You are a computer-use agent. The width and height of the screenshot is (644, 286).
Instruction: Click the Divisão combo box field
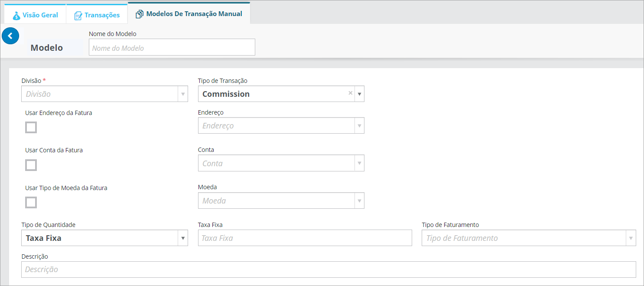(x=104, y=94)
